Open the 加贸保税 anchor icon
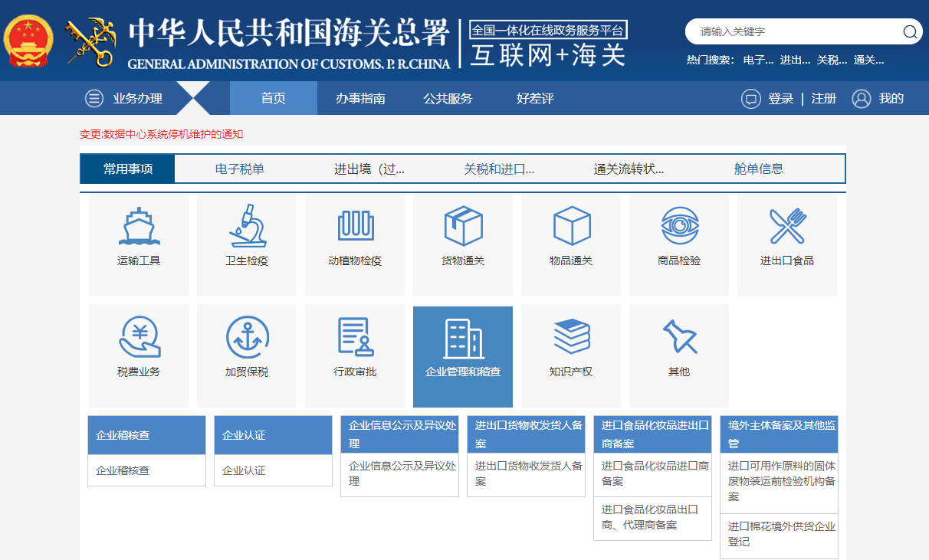This screenshot has width=929, height=560. 247,352
